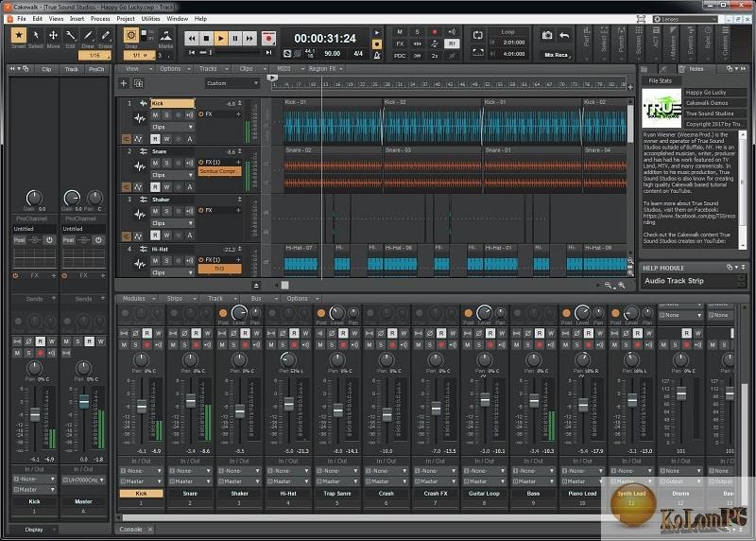Click the duplicate track icon
Image resolution: width=756 pixels, height=541 pixels.
tap(138, 83)
